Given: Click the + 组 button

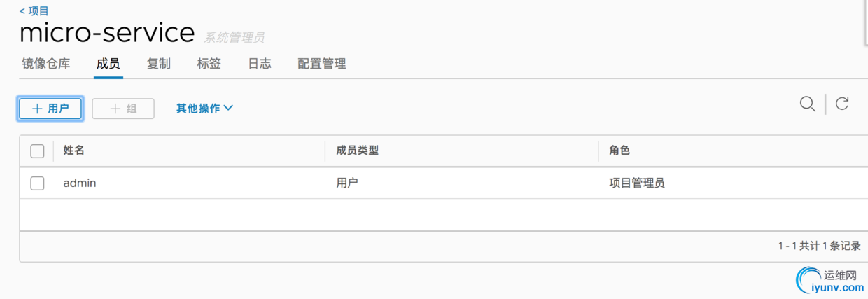Looking at the screenshot, I should [x=123, y=109].
